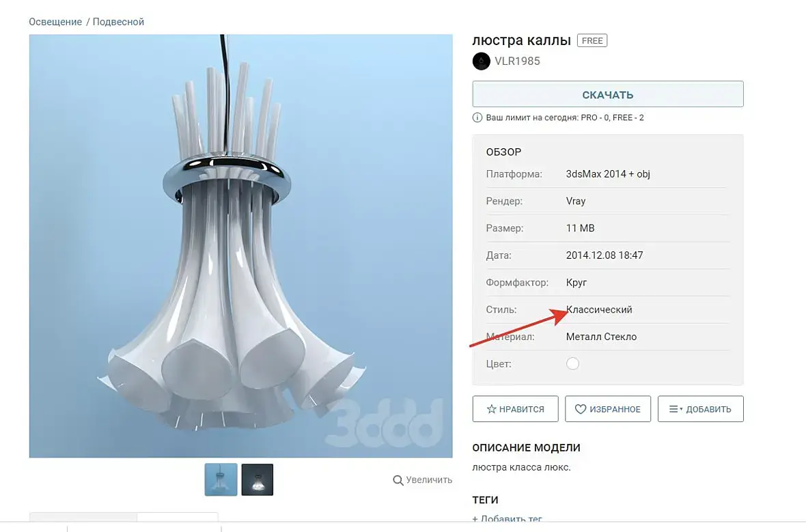The width and height of the screenshot is (806, 532).
Task: Click the Добавить тег link
Action: coord(507,518)
